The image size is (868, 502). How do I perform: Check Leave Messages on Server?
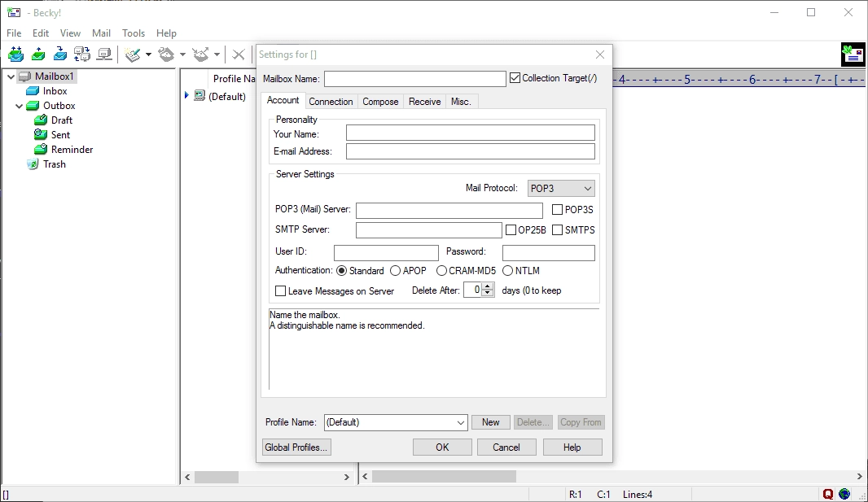point(281,290)
